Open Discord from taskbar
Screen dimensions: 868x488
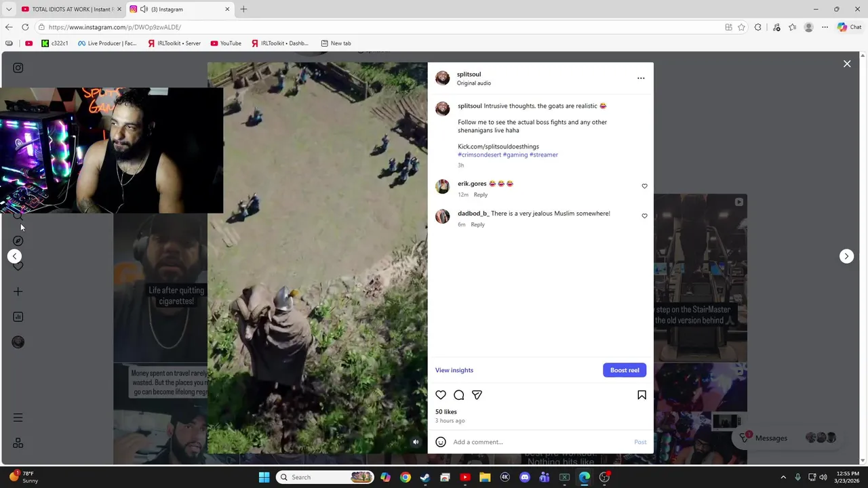[x=524, y=477]
